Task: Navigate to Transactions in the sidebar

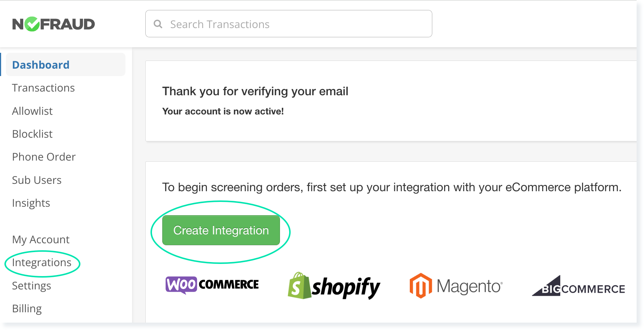Action: [x=43, y=88]
